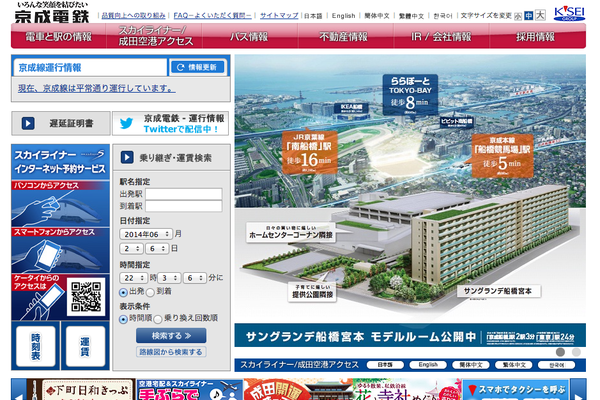This screenshot has width=600, height=400.
Task: Switch top language to 繁體中文
Action: point(411,16)
